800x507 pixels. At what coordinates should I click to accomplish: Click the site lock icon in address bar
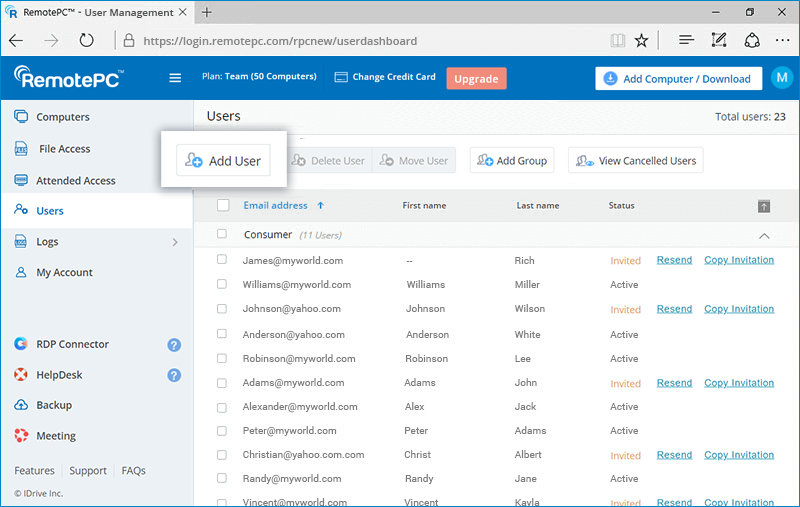[129, 40]
